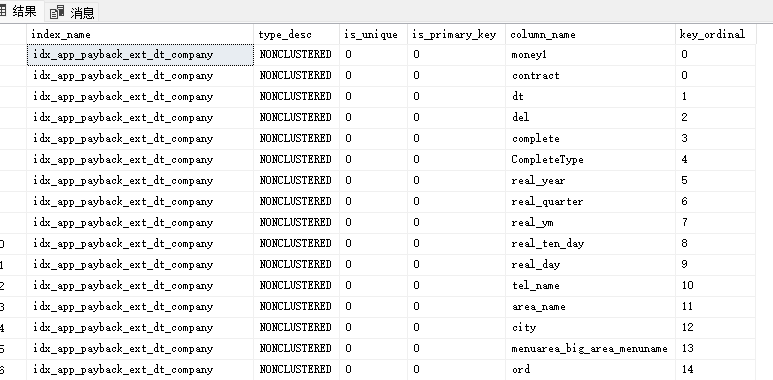Select the money1 cell in column_name
Image resolution: width=773 pixels, height=380 pixels.
[591, 55]
